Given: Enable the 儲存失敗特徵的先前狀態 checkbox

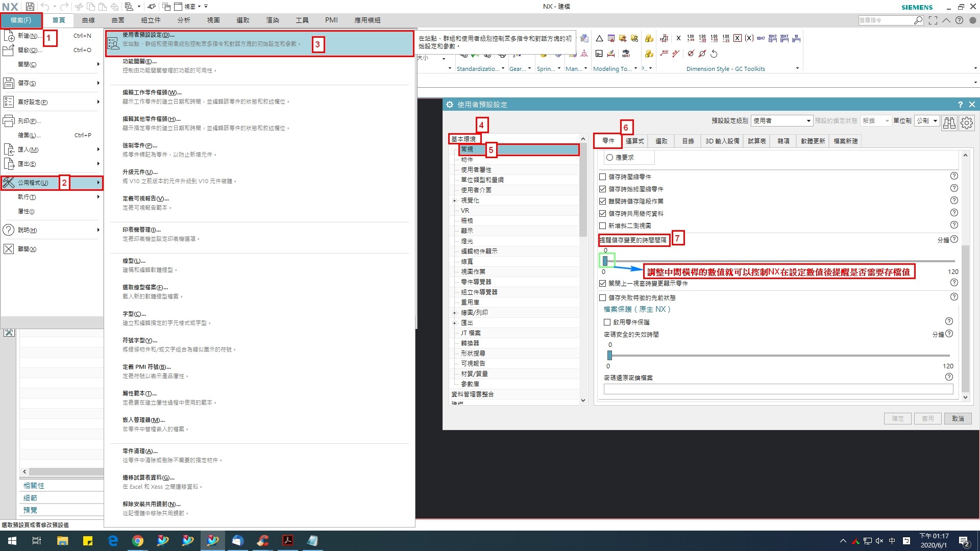Looking at the screenshot, I should pyautogui.click(x=602, y=298).
